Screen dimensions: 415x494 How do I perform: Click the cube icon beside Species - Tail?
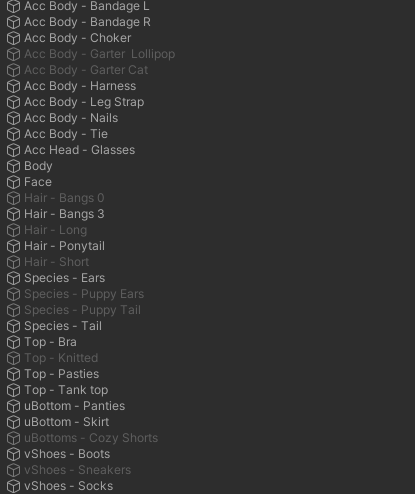click(x=13, y=326)
